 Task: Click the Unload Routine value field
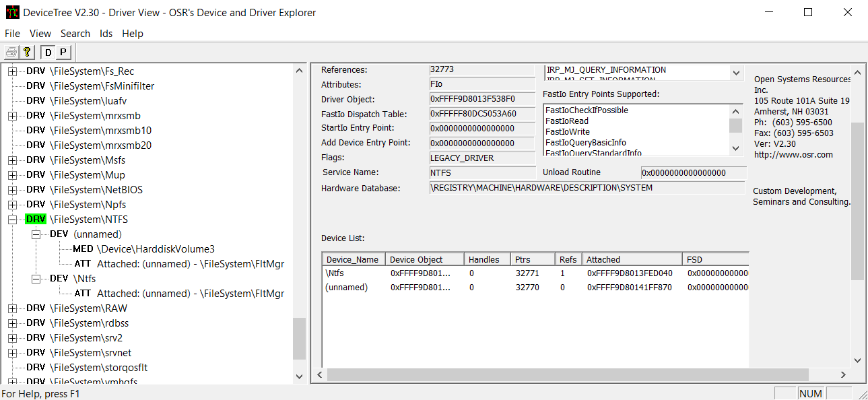(x=694, y=173)
